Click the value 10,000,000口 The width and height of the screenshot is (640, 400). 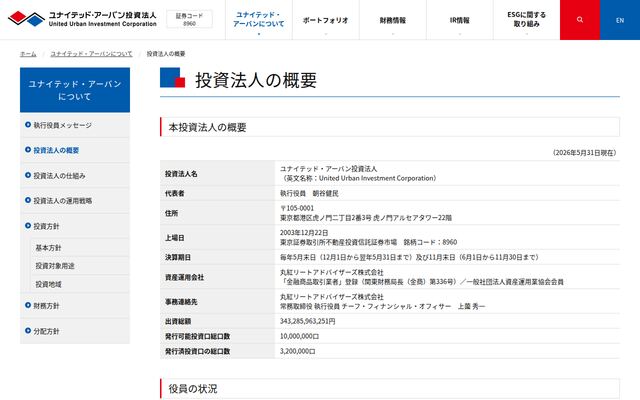coord(299,336)
